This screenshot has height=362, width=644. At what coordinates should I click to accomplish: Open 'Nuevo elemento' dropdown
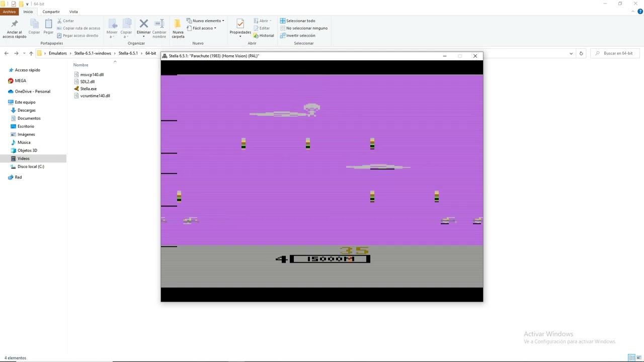[x=205, y=21]
